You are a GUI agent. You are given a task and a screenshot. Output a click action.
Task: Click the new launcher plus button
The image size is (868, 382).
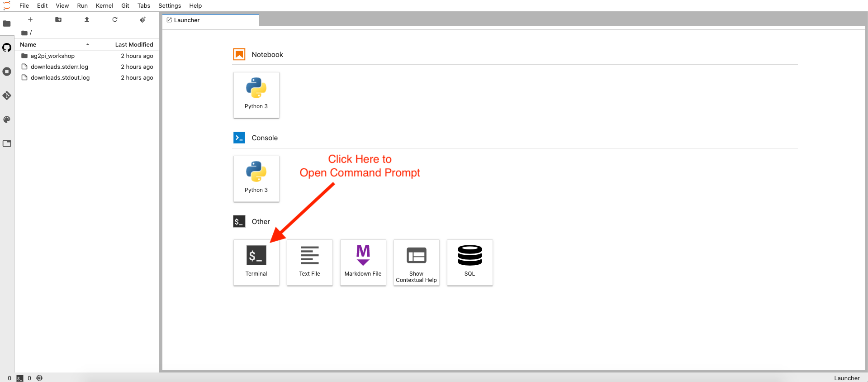click(30, 19)
